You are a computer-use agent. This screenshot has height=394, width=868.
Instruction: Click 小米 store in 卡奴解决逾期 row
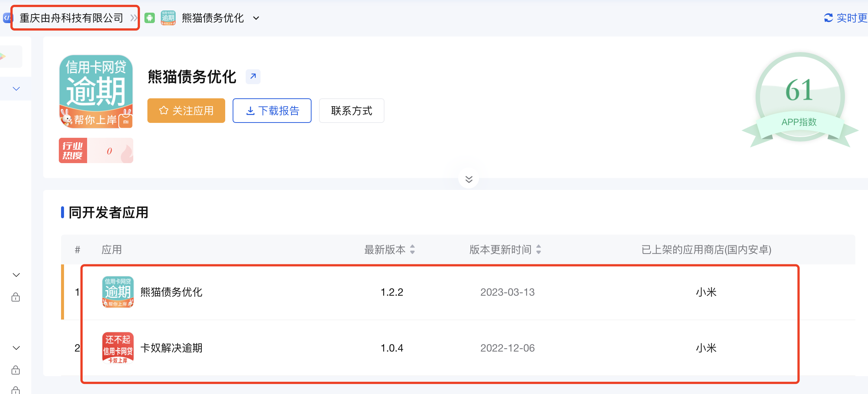point(706,348)
